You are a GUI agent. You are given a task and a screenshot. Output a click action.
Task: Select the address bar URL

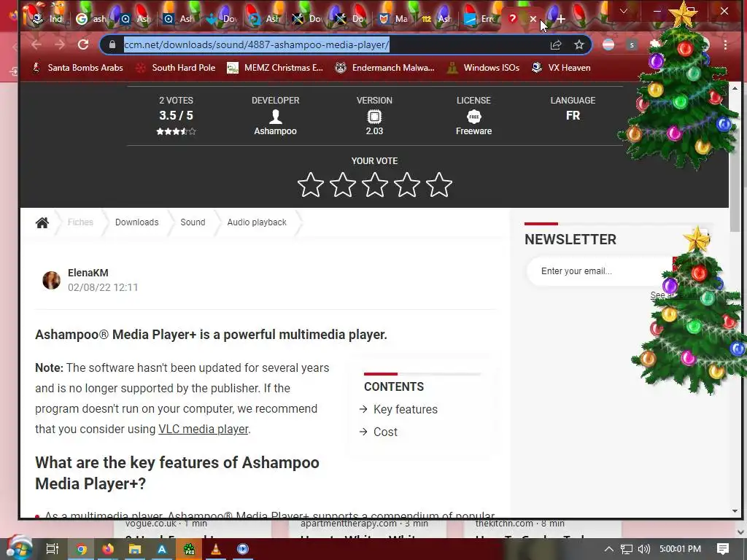(257, 44)
